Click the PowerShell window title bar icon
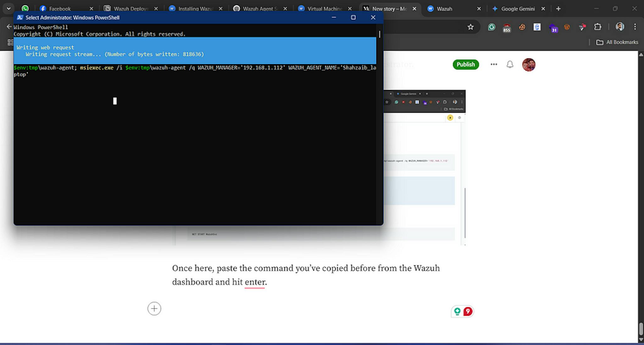 click(x=20, y=17)
